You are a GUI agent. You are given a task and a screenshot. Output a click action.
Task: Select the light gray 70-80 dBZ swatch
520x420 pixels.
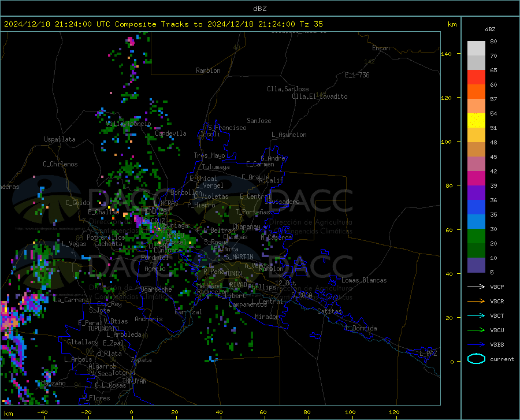476,49
